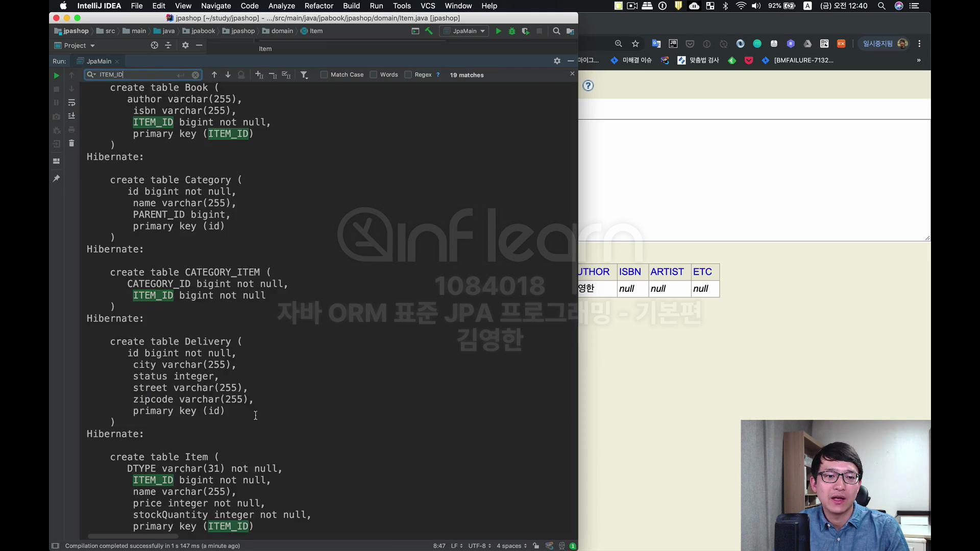Click Run with Coverage icon
This screenshot has height=551, width=980.
[x=525, y=31]
